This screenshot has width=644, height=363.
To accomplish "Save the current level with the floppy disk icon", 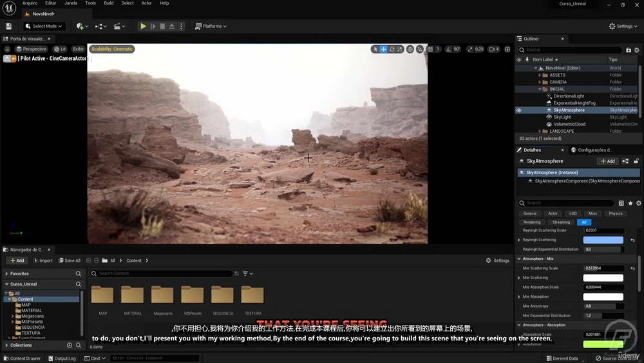I will pyautogui.click(x=8, y=26).
